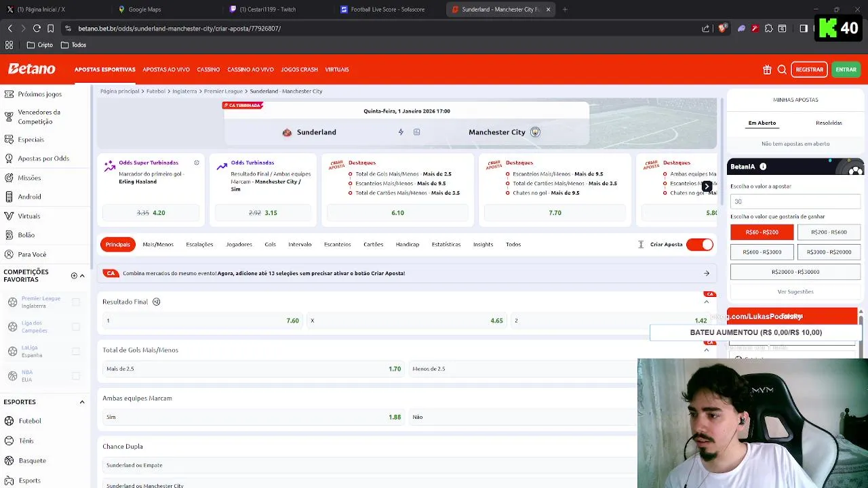The image size is (868, 488).
Task: Check the NBA favorite checkbox
Action: [x=76, y=375]
